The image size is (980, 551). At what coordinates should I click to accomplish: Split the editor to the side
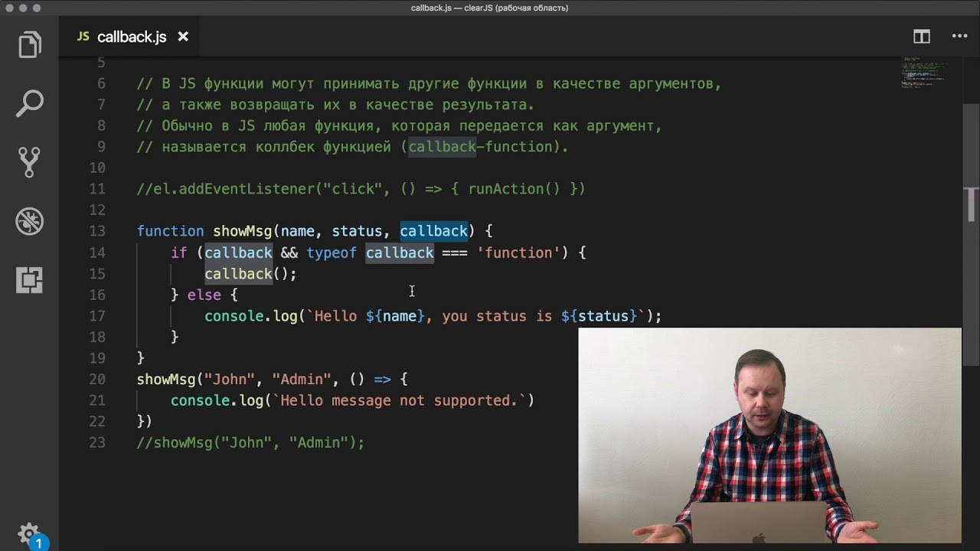tap(922, 37)
